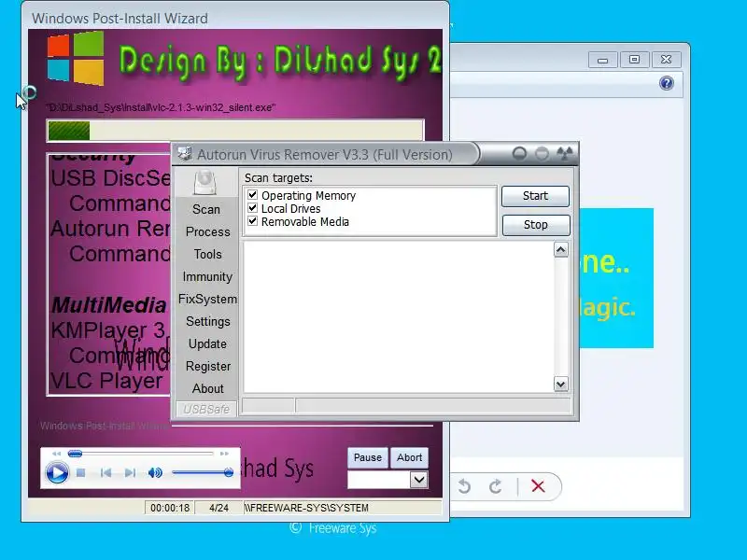The image size is (747, 560).
Task: Select FixSystem in the sidebar
Action: (x=207, y=299)
